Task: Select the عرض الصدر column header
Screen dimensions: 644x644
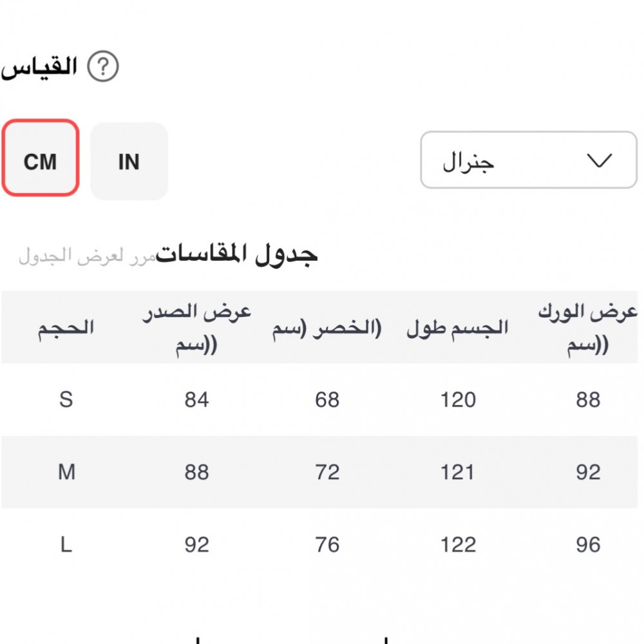Action: 196,328
